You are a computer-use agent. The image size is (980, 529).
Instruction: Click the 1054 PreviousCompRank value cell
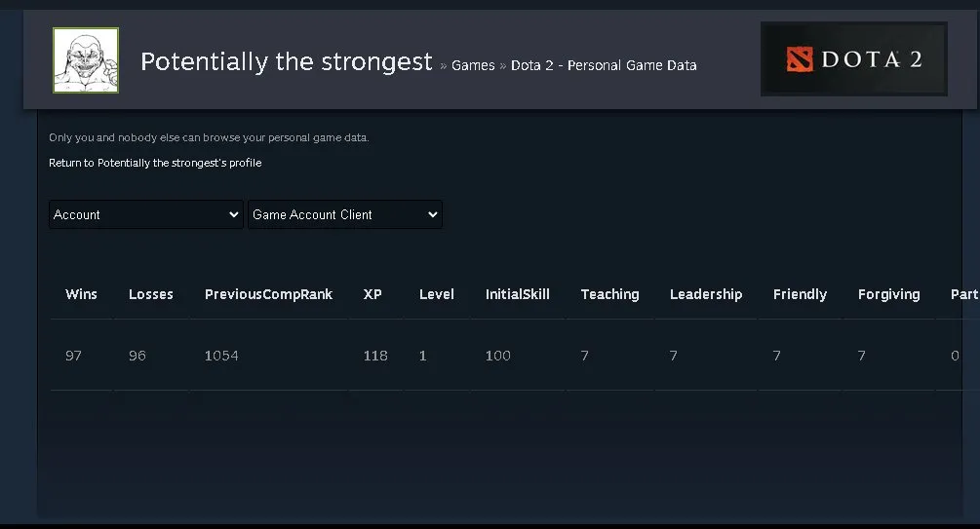tap(221, 356)
